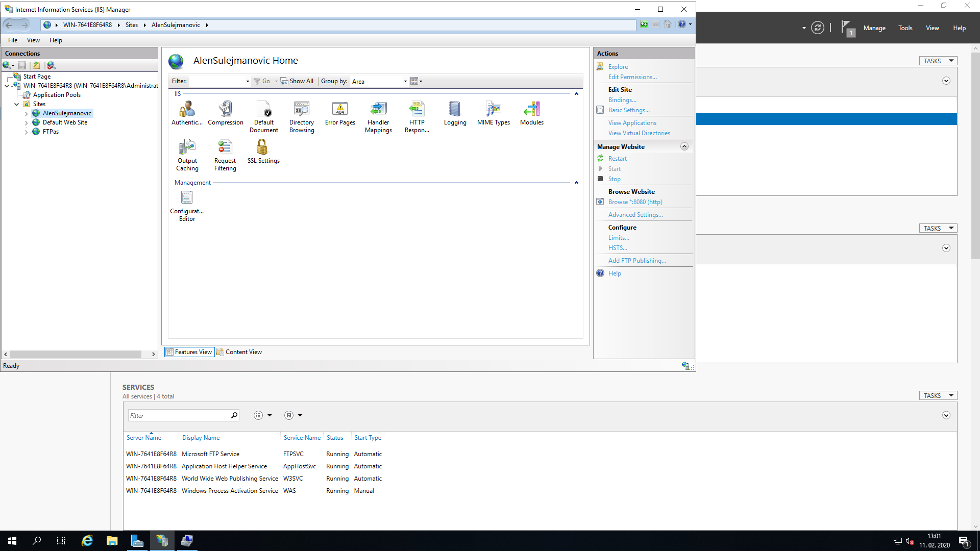Open Output Caching feature
The width and height of the screenshot is (980, 551).
[x=187, y=155]
